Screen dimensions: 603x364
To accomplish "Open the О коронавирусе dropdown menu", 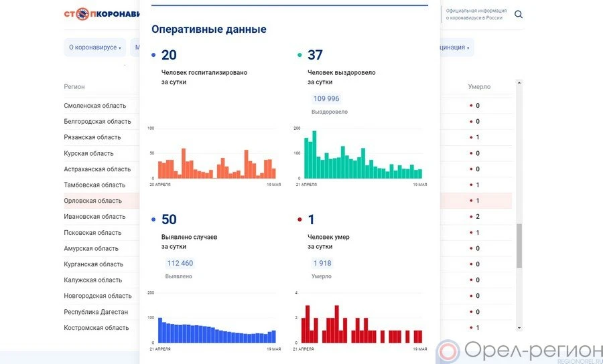I will pyautogui.click(x=95, y=48).
